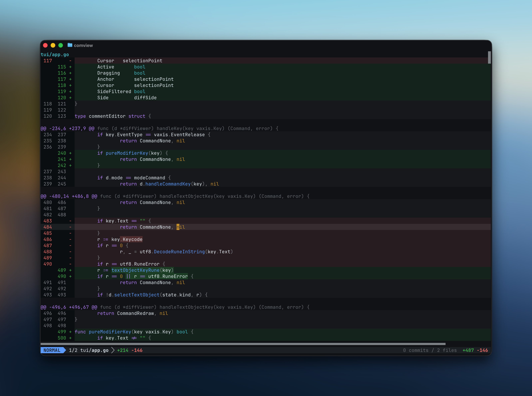Click the yellow minimize window button
The height and width of the screenshot is (396, 532).
pos(53,45)
